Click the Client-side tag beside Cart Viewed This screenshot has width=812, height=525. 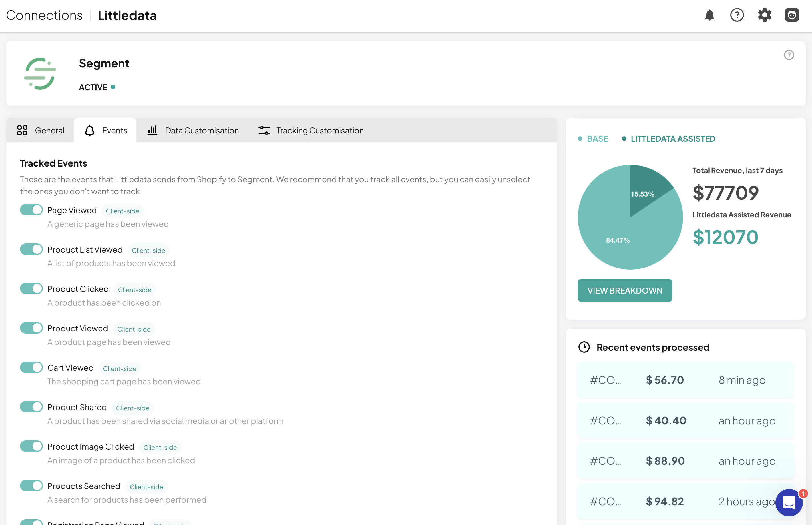coord(120,368)
